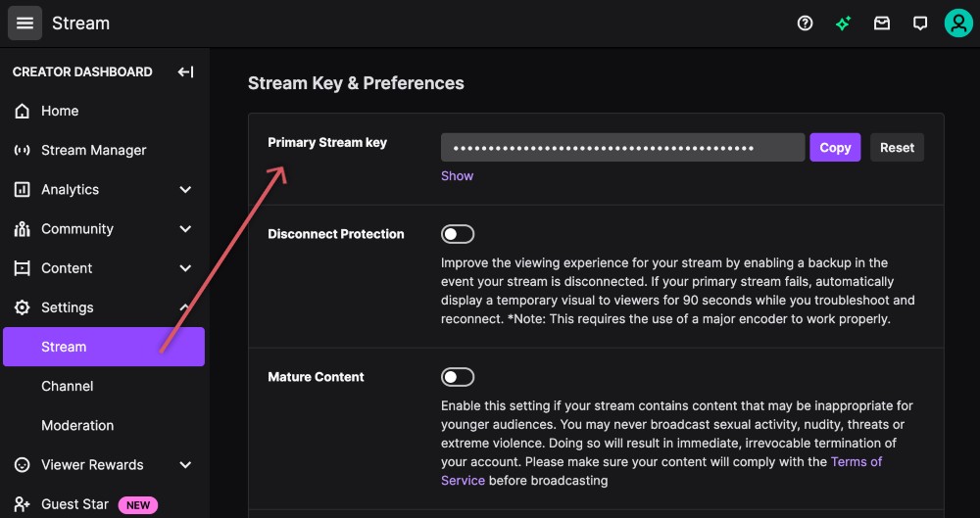Viewport: 980px width, 518px height.
Task: Open the inbox mail icon
Action: click(x=882, y=24)
